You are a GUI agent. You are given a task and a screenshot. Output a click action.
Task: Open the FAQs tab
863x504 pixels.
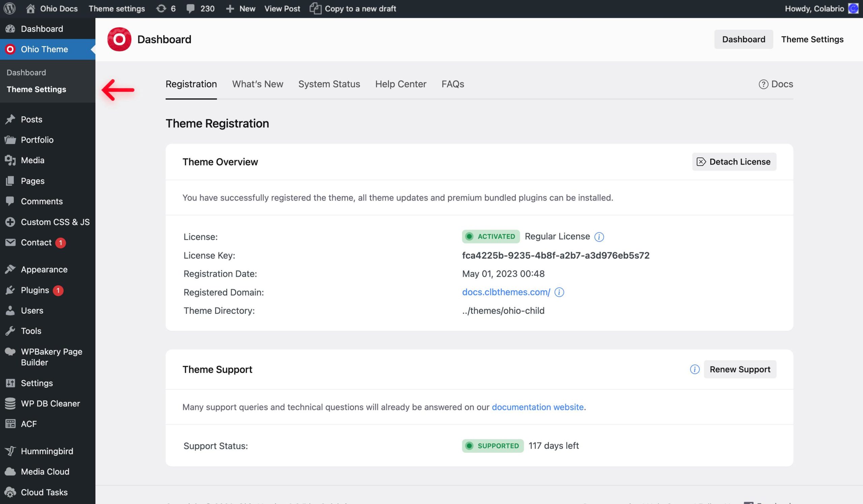[x=453, y=84]
